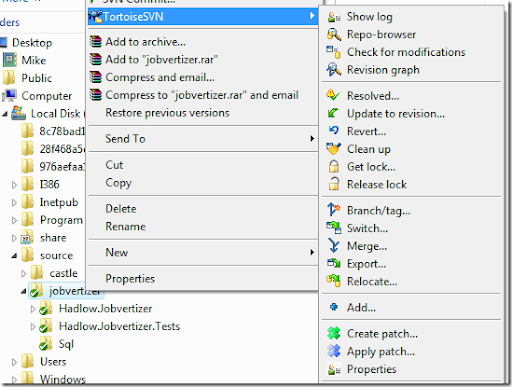Click the Relocate icon

[334, 281]
